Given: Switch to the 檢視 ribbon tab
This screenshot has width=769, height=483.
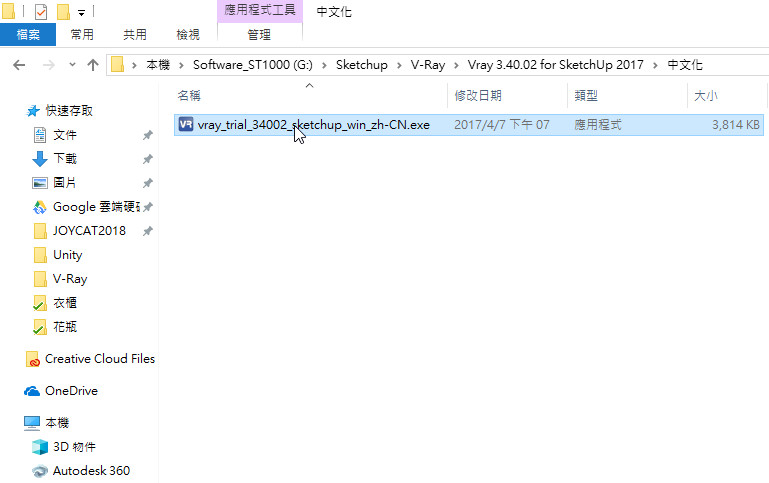Looking at the screenshot, I should click(x=188, y=35).
